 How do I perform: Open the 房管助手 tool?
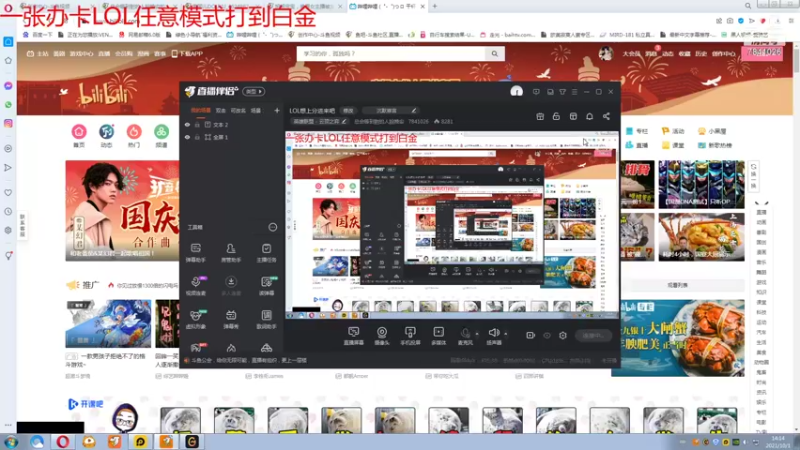[x=231, y=253]
